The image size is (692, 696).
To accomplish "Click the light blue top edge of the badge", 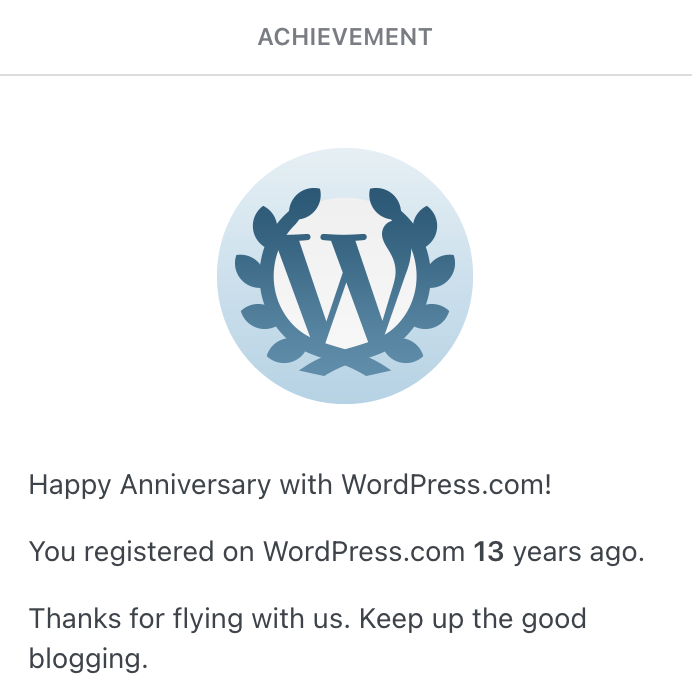I will (345, 158).
